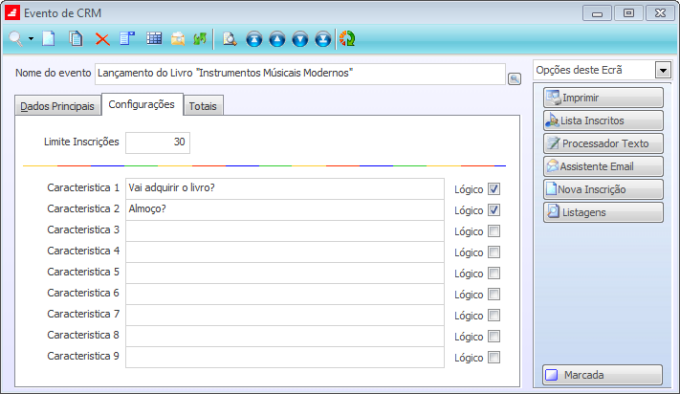The image size is (680, 394).
Task: Start the Assistente Email
Action: [603, 166]
